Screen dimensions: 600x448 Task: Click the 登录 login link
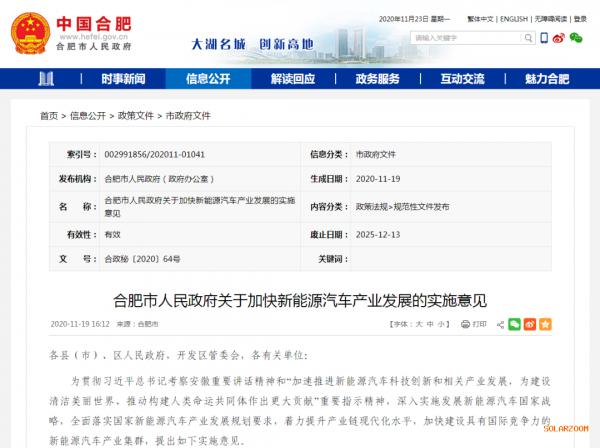[579, 18]
